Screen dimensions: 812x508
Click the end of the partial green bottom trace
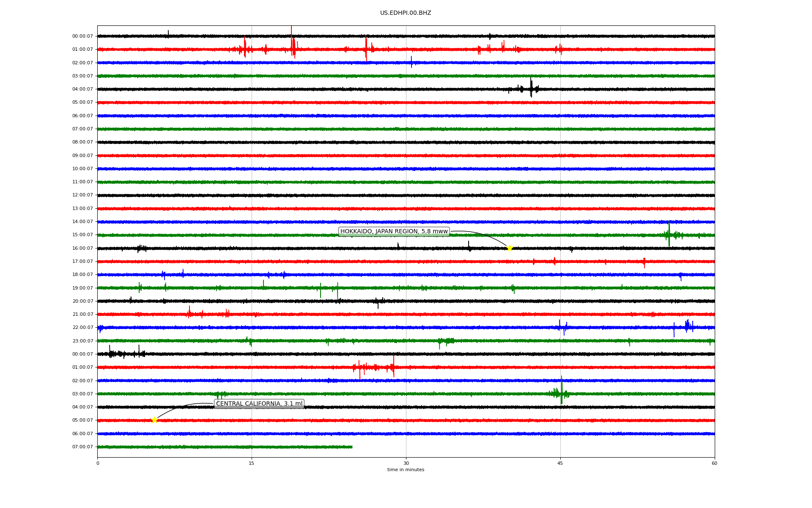pyautogui.click(x=351, y=447)
